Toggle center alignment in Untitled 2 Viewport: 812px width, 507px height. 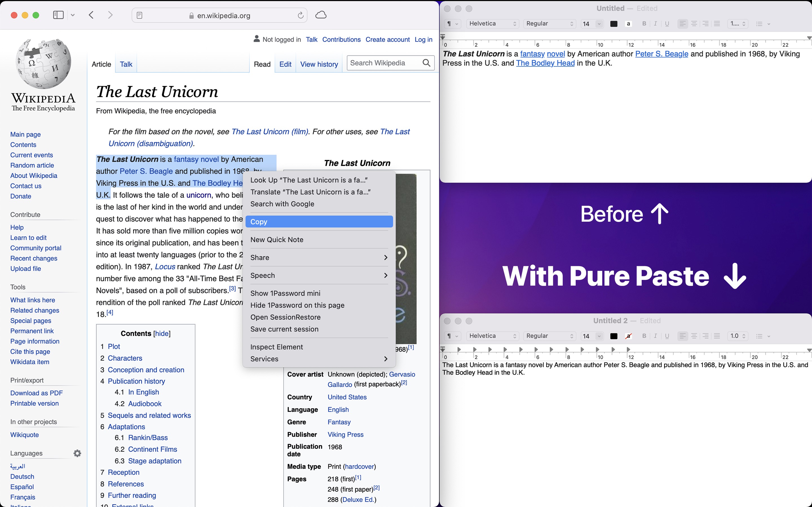point(694,336)
